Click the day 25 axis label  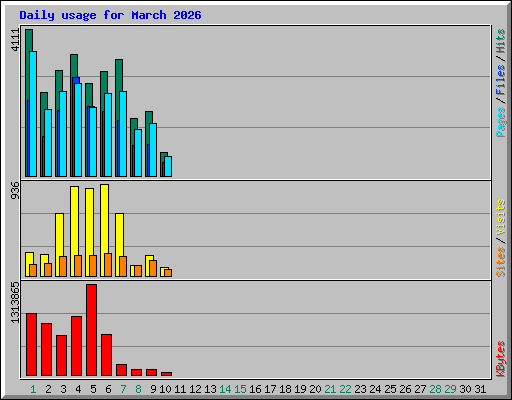(390, 389)
